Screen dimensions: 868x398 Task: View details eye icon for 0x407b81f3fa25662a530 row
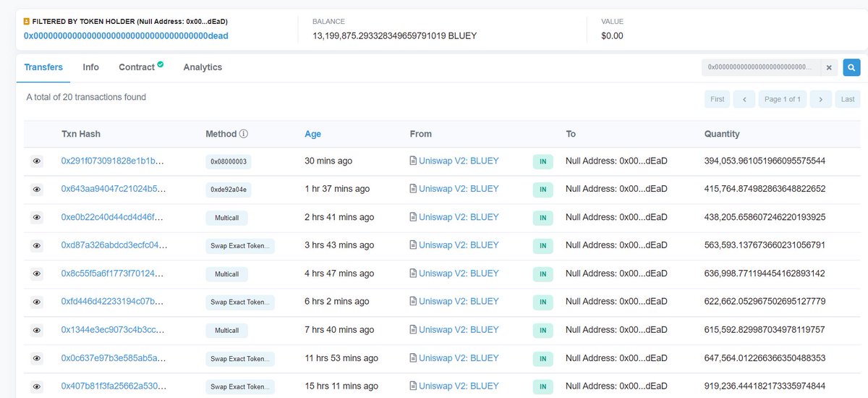[x=37, y=387]
